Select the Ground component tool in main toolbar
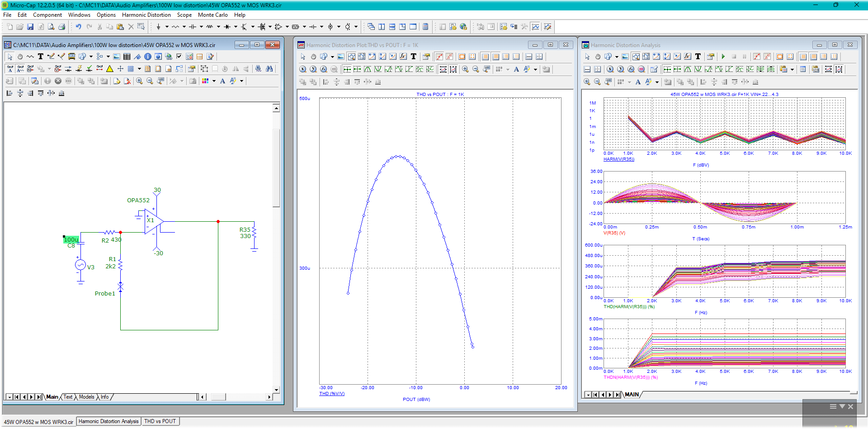 pos(158,27)
